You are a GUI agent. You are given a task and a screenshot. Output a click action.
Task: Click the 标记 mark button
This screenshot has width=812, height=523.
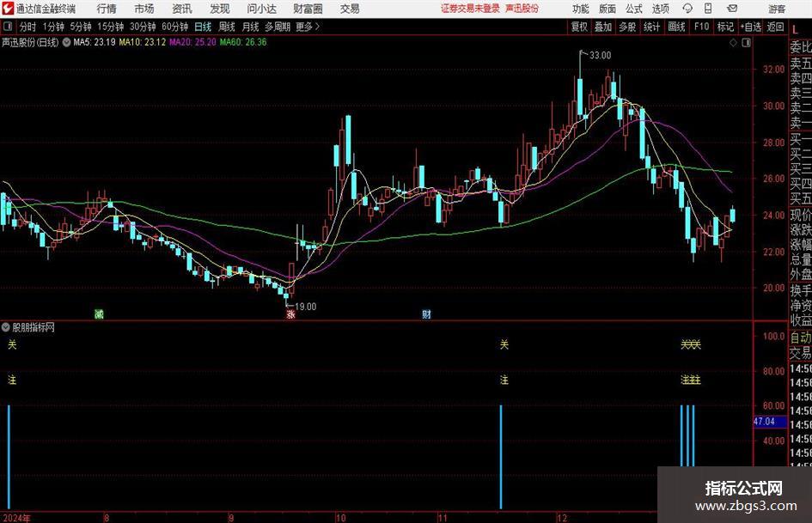coord(725,27)
